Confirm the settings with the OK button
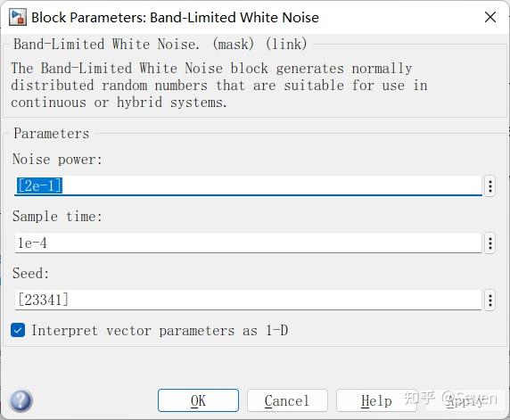The height and width of the screenshot is (420, 510). pyautogui.click(x=198, y=400)
